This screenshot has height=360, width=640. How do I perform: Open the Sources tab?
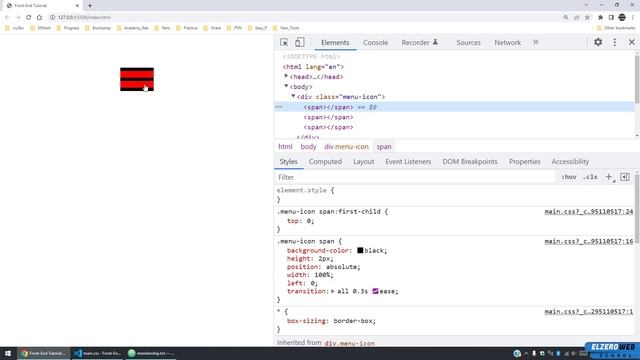[468, 42]
